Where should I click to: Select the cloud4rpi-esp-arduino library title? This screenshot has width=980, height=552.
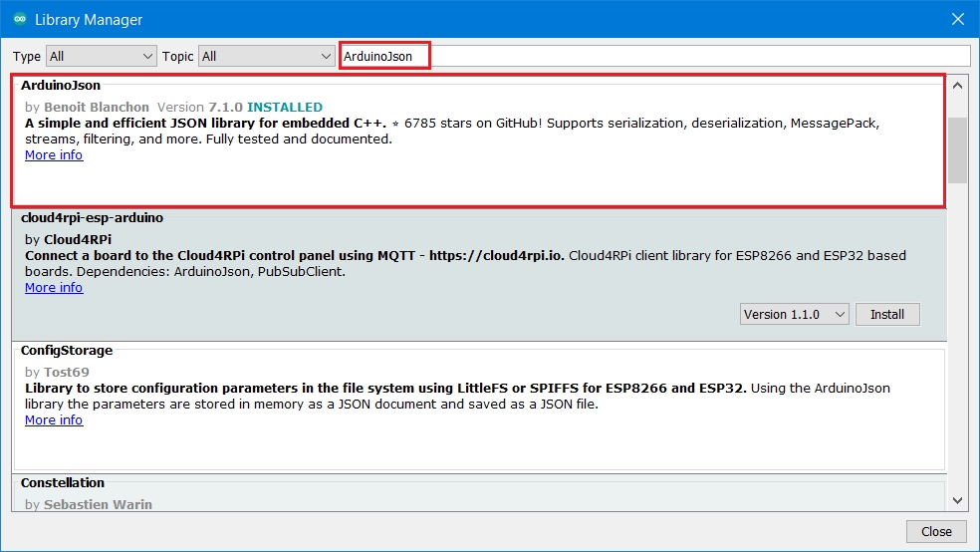[x=92, y=217]
